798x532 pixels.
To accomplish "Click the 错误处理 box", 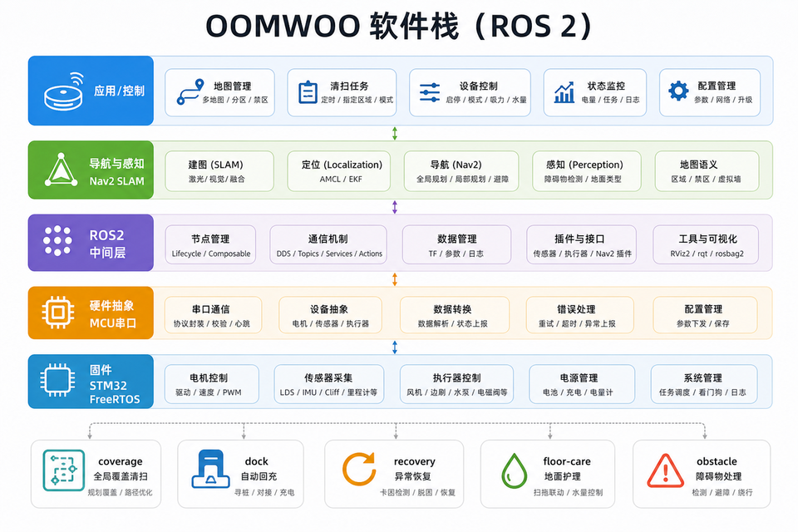I will (579, 315).
